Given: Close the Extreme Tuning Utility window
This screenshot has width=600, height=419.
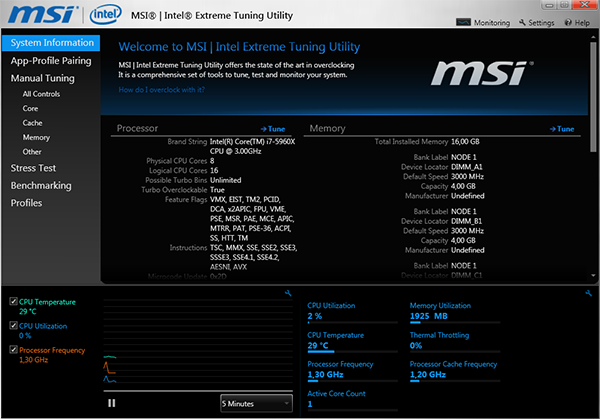Looking at the screenshot, I should pos(584,5).
